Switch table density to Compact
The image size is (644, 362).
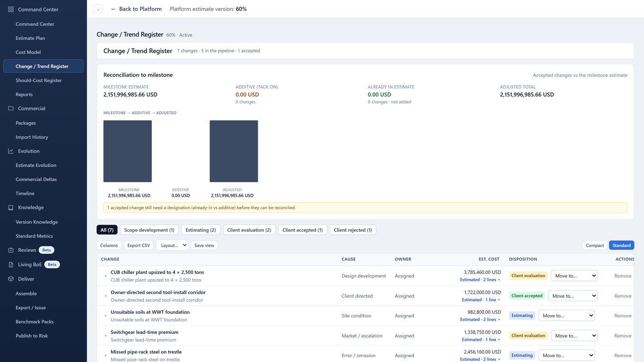pos(595,245)
